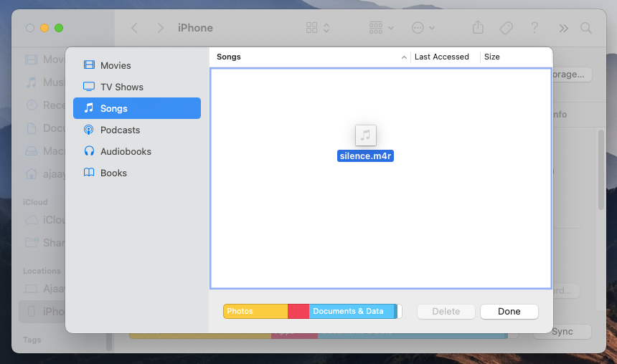
Task: Open Finder search magnifier
Action: [x=586, y=28]
